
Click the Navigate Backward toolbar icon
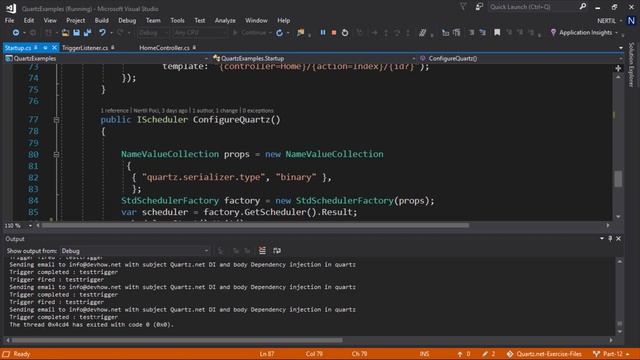coord(16,33)
